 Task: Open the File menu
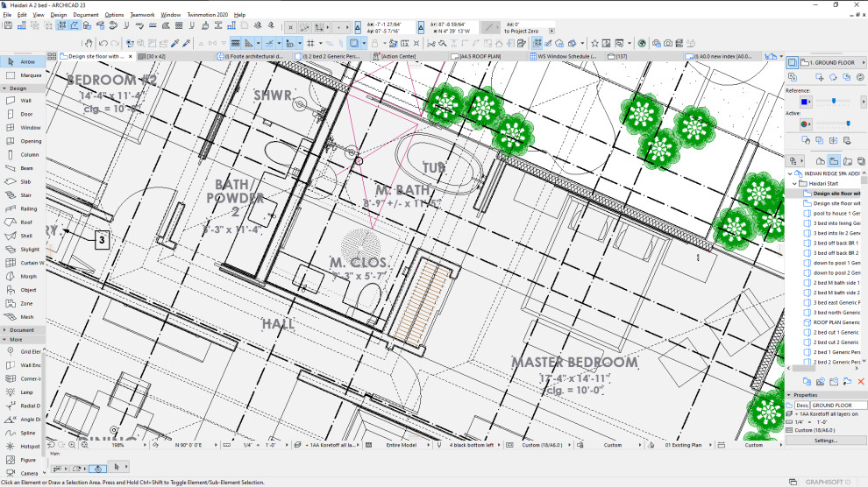pyautogui.click(x=7, y=15)
